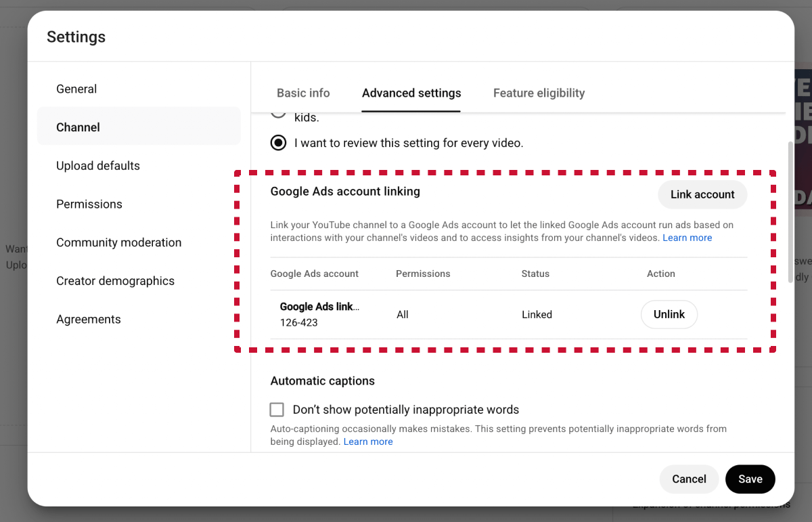Screen dimensions: 812x522
Task: Save the settings changes
Action: click(750, 479)
